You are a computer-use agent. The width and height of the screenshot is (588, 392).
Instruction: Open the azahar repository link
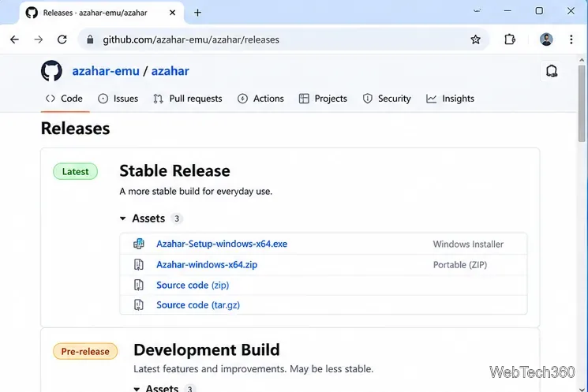click(x=170, y=71)
